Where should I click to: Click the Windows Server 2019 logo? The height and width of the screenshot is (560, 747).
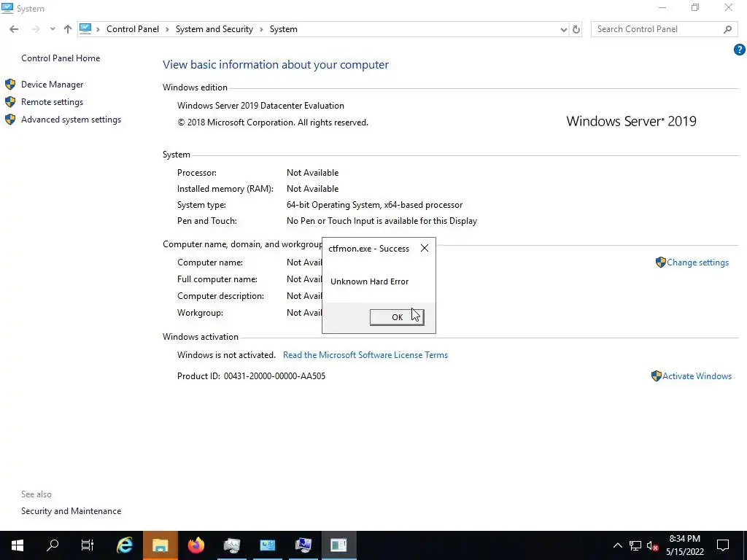(631, 122)
